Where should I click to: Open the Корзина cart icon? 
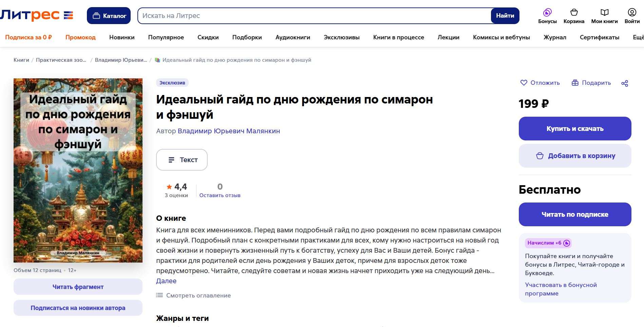pos(574,16)
